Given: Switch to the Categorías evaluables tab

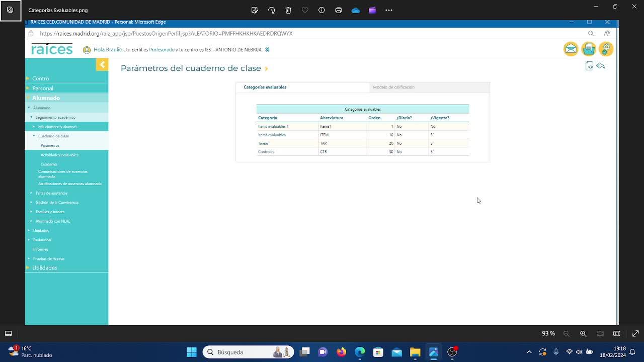Looking at the screenshot, I should (265, 87).
